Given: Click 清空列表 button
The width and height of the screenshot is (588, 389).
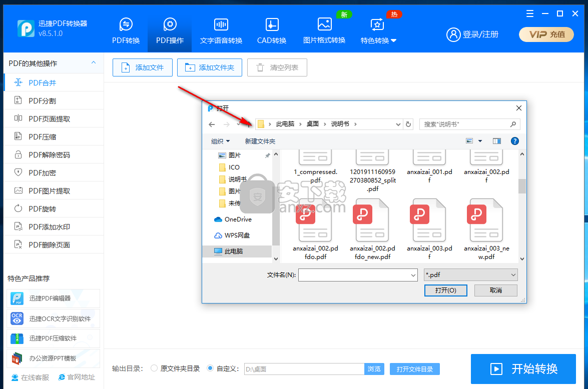Looking at the screenshot, I should 277,67.
